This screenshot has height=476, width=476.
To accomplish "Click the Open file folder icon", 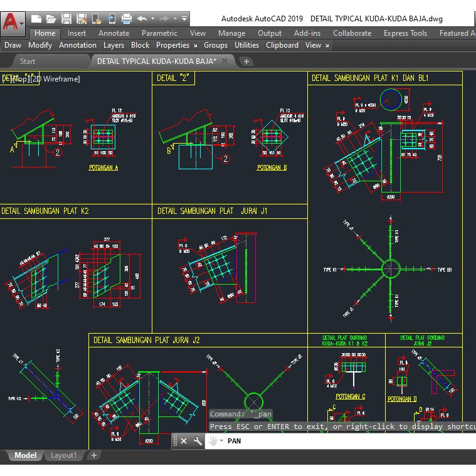I will coord(51,19).
